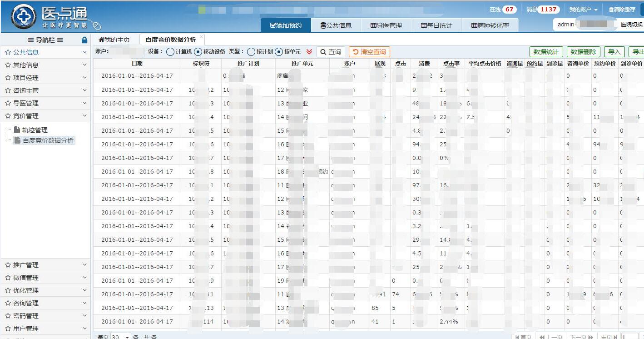Click the red double-chevron expand filter icon
Viewport: 644px width, 339px height.
click(x=309, y=52)
